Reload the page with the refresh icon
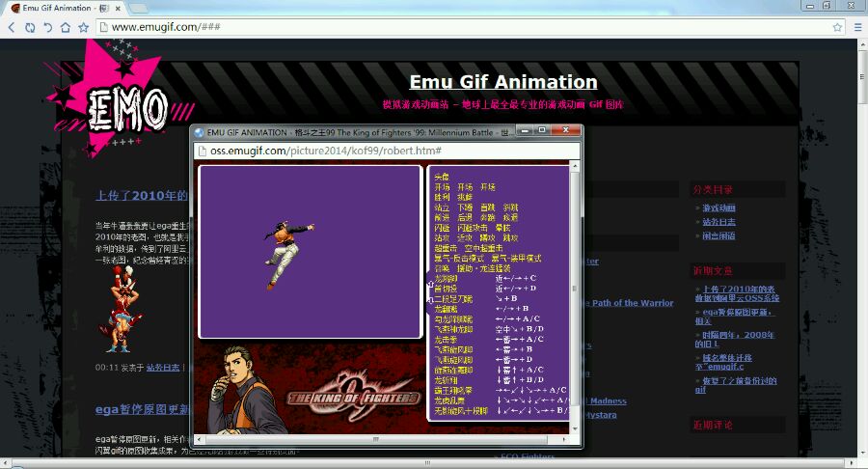This screenshot has height=469, width=868. tap(30, 27)
